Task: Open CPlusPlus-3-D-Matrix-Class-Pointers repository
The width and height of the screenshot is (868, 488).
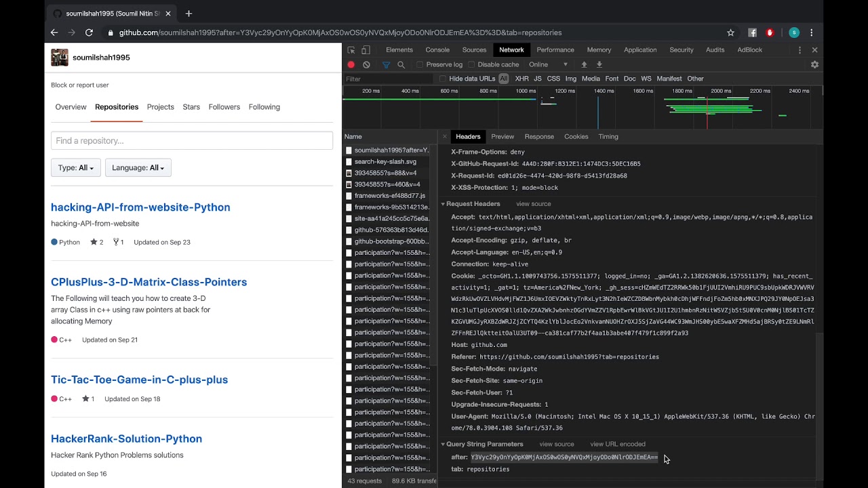Action: (x=149, y=282)
